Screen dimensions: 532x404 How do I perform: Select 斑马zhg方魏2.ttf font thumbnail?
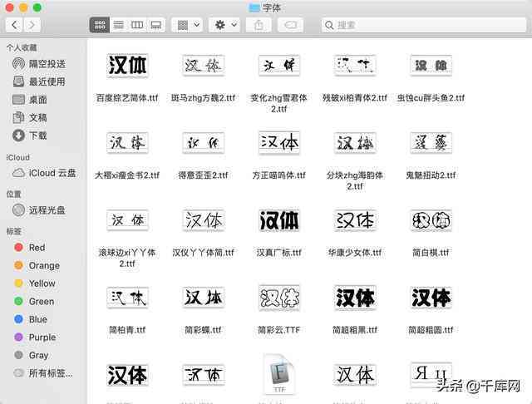pyautogui.click(x=203, y=65)
